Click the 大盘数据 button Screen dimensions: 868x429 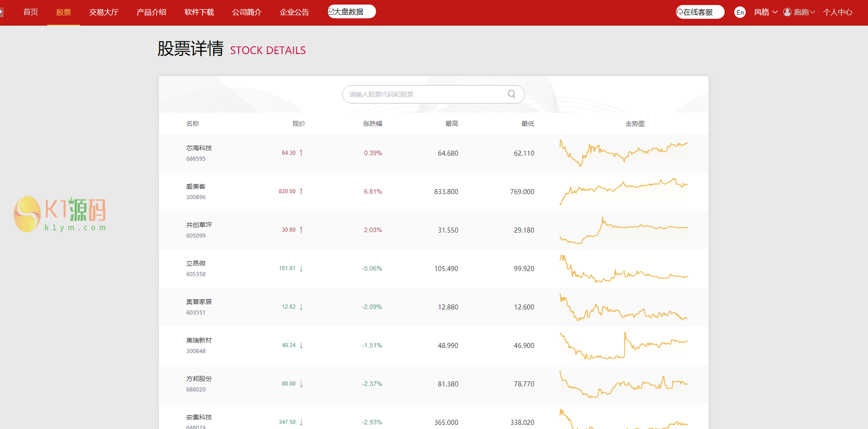coord(351,12)
